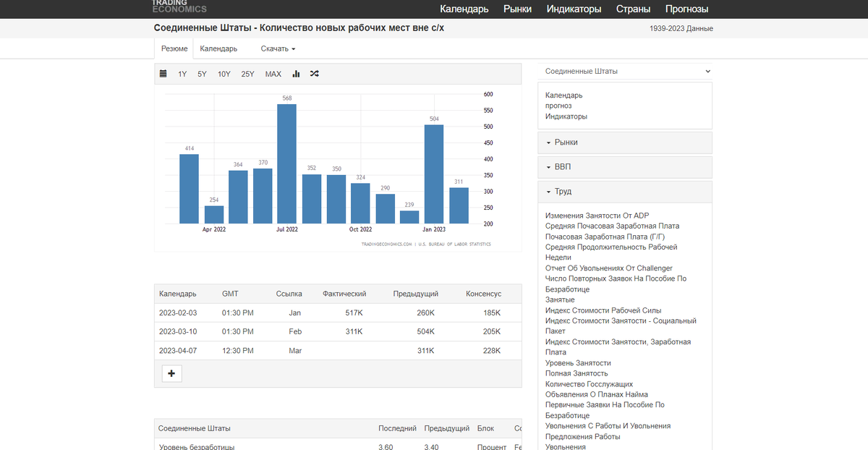Open sidebar Календарь link under country selector
The height and width of the screenshot is (450, 868).
(x=563, y=95)
